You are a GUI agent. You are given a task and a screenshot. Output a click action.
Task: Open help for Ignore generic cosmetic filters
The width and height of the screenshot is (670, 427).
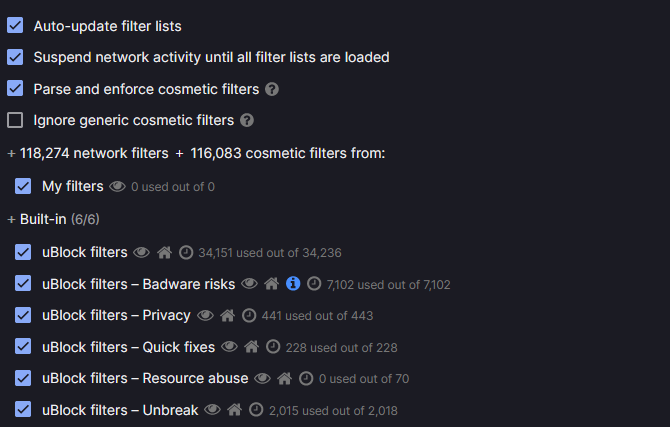point(247,121)
